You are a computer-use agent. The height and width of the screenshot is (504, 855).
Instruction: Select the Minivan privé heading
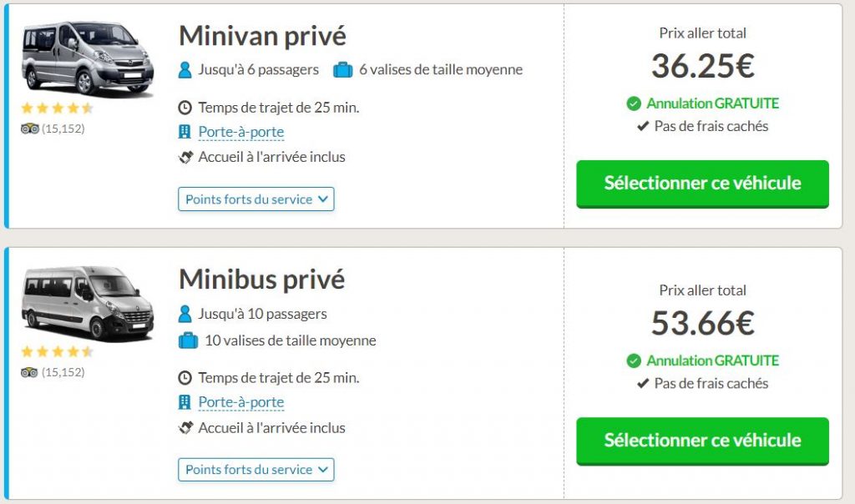click(x=261, y=36)
